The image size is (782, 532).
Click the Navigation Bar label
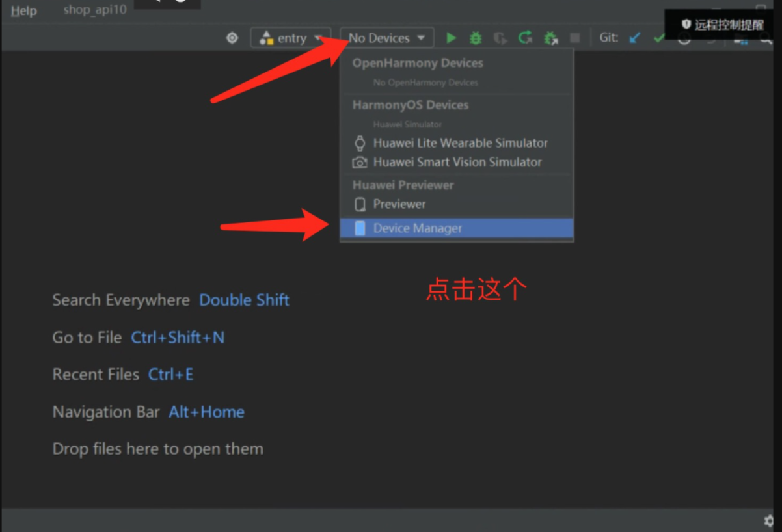[x=106, y=412]
